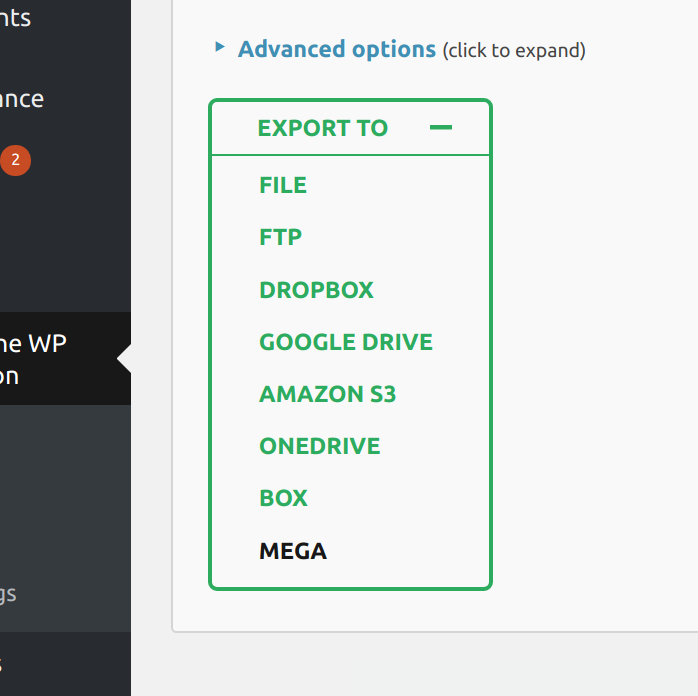This screenshot has width=698, height=696.
Task: Click the orange update badge showing 2
Action: 15,159
